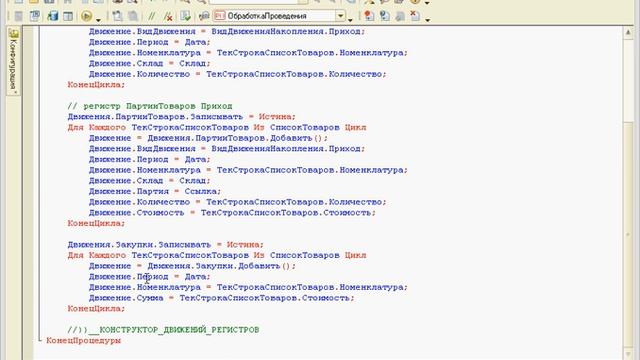640x360 pixels.
Task: Click 'Движение = Движения.Закупки.Добавить();'
Action: tap(192, 266)
